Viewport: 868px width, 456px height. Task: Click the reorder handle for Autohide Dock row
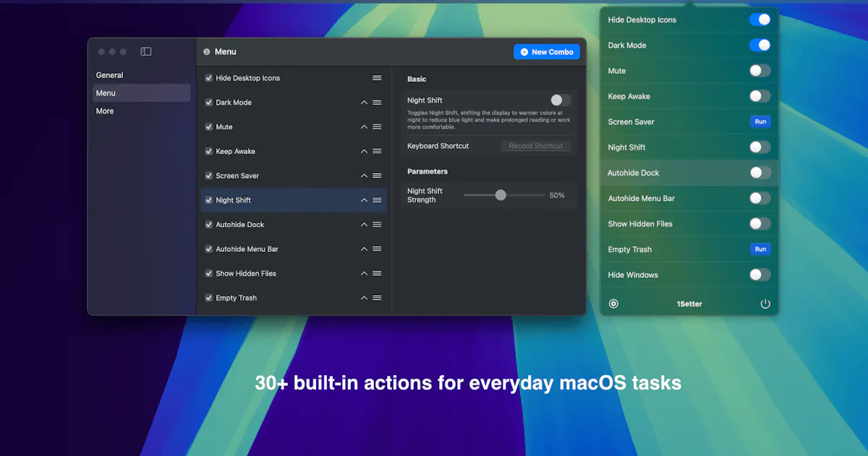pyautogui.click(x=377, y=225)
